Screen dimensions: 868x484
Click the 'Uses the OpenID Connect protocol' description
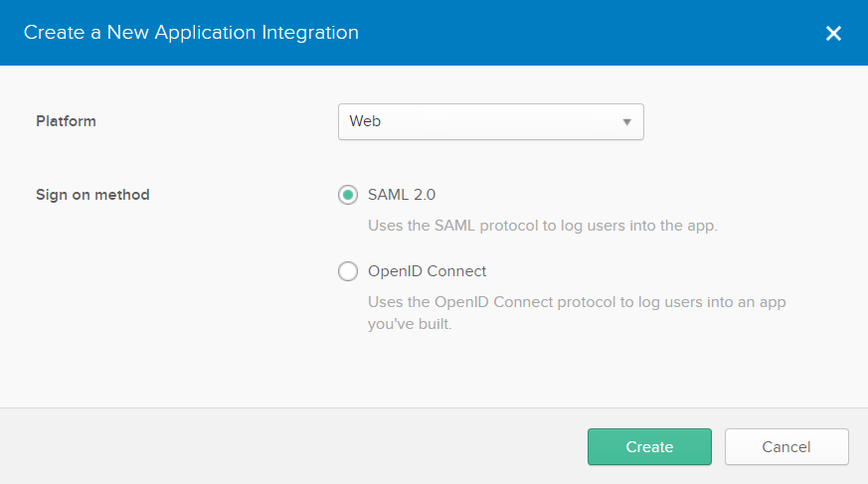tap(577, 312)
